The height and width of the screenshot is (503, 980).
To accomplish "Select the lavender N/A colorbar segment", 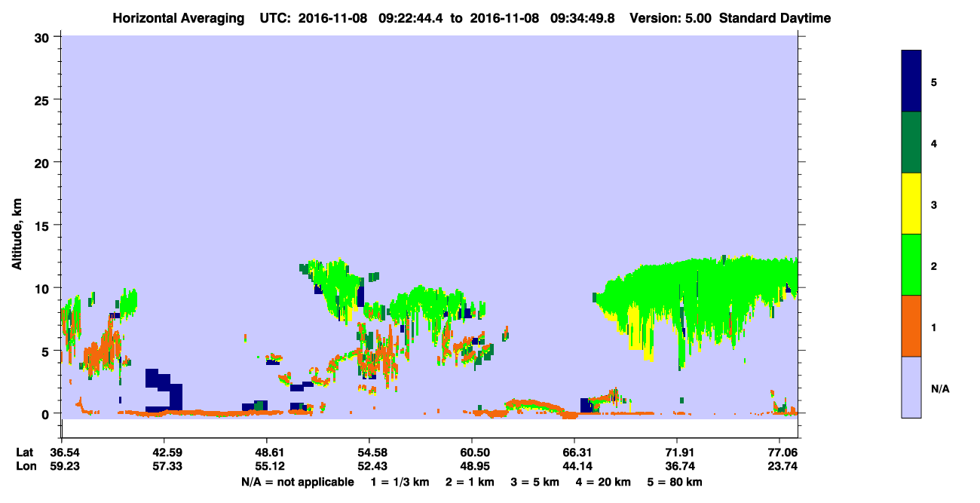I will 911,387.
